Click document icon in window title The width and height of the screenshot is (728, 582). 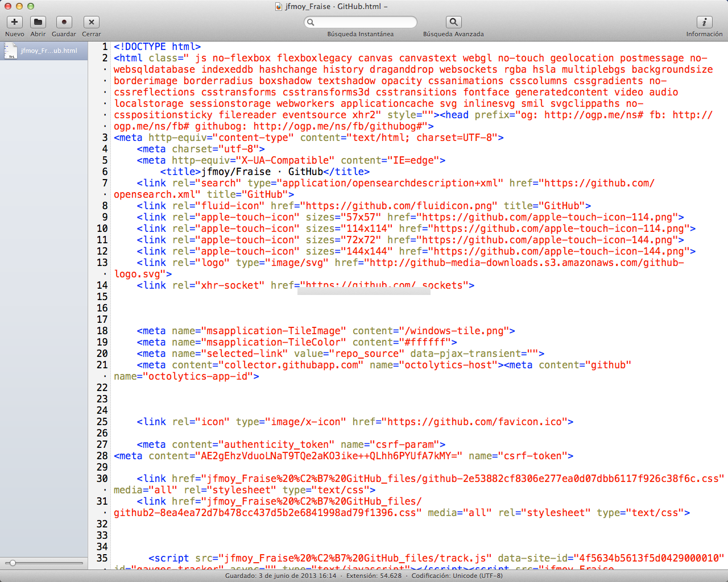pyautogui.click(x=278, y=6)
